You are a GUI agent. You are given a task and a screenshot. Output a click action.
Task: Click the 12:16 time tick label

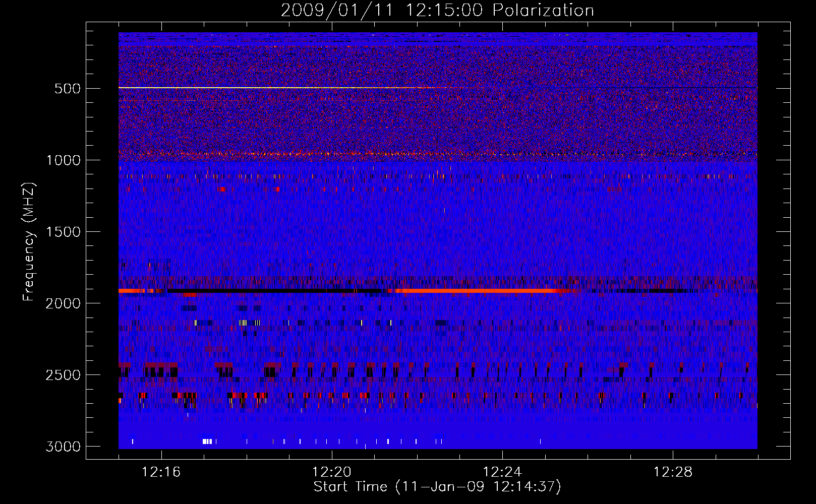coord(161,472)
